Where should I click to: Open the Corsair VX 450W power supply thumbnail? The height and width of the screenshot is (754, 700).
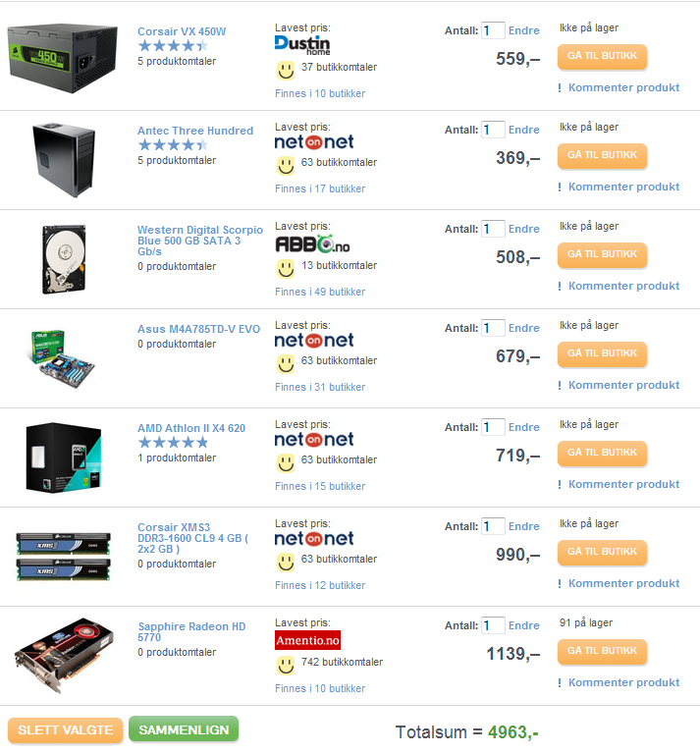63,58
